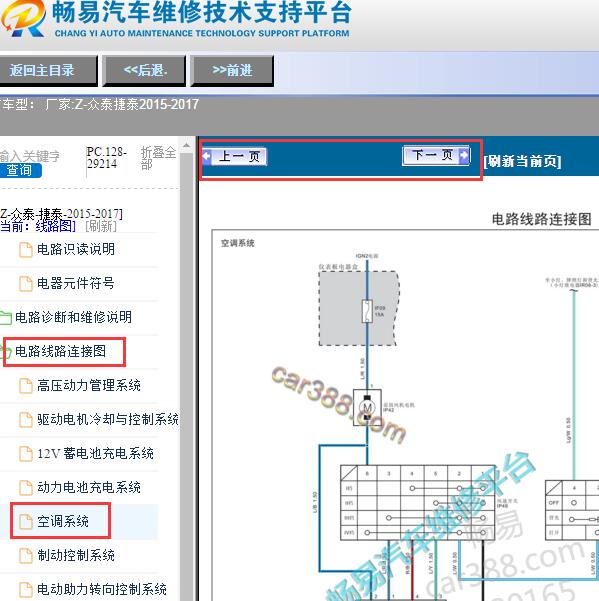Click the folder icon beside 电路诊断和维修说明
The image size is (599, 601).
6,318
